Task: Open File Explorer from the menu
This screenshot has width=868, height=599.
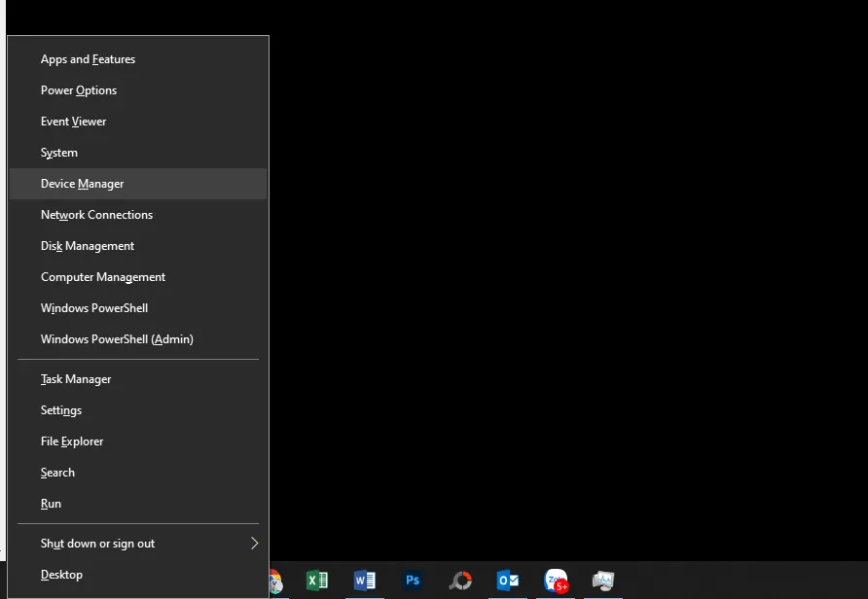Action: click(x=72, y=441)
